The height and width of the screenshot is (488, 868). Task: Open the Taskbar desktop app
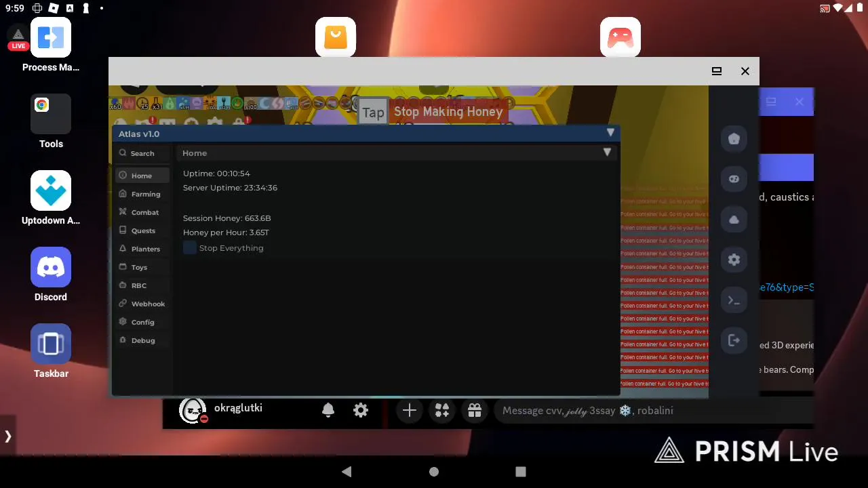pos(51,351)
